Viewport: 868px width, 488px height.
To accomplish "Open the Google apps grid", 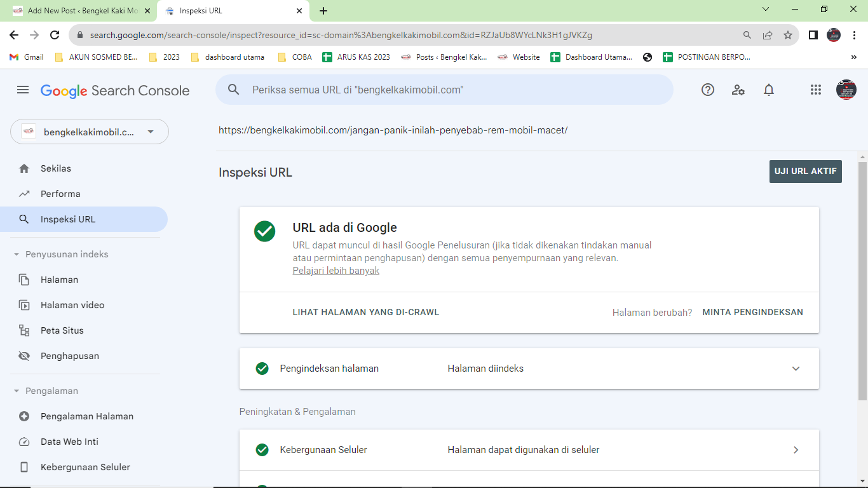I will coord(816,90).
